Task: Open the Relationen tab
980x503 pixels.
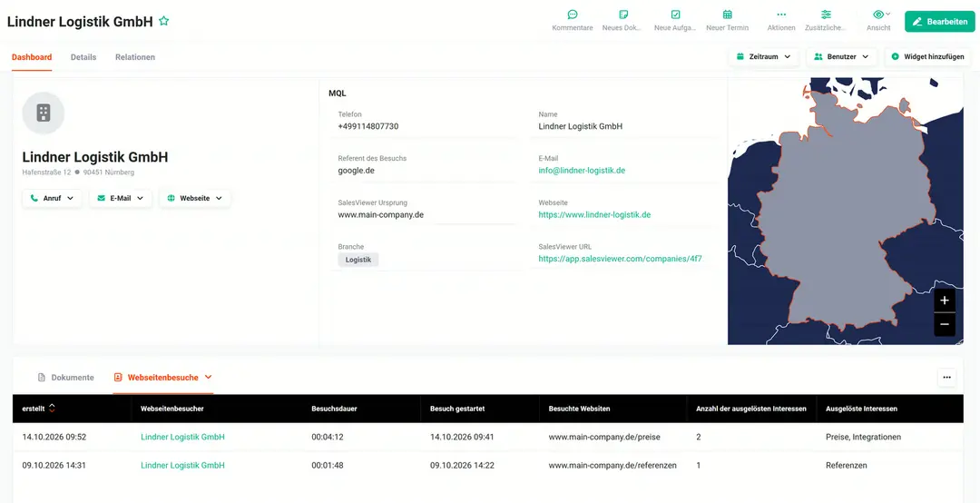Action: (135, 57)
